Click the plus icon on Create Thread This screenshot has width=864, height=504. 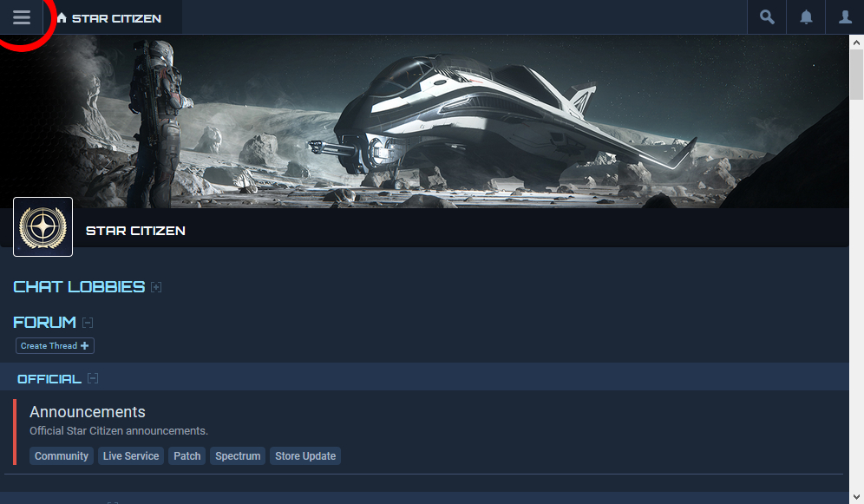click(84, 346)
